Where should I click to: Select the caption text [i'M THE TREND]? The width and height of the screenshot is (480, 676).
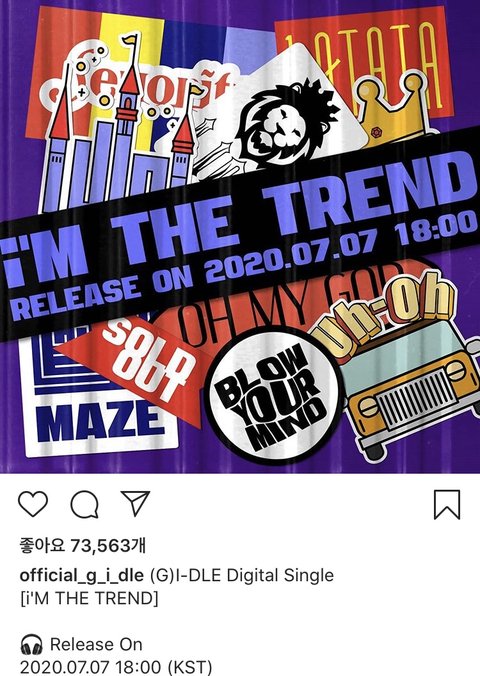coord(89,598)
